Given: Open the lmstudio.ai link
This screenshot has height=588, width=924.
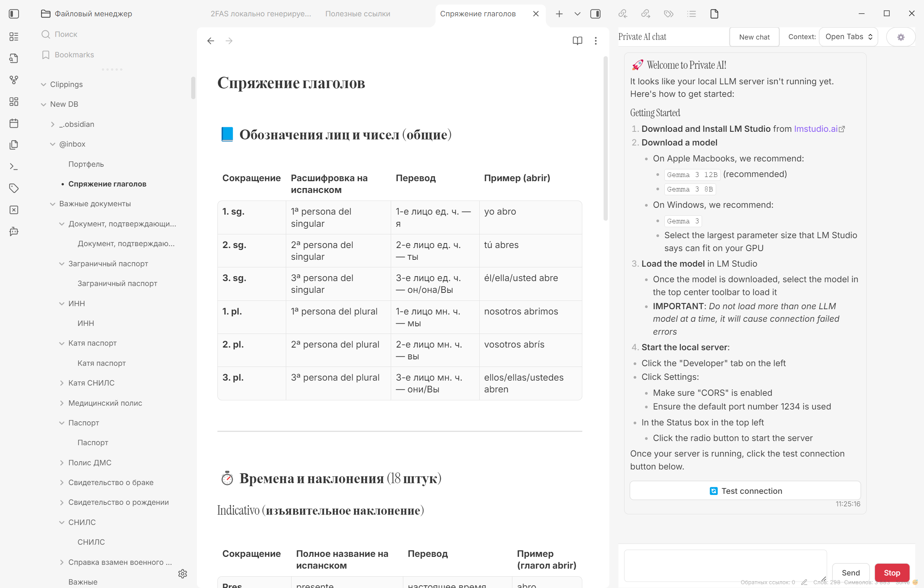Looking at the screenshot, I should (815, 129).
